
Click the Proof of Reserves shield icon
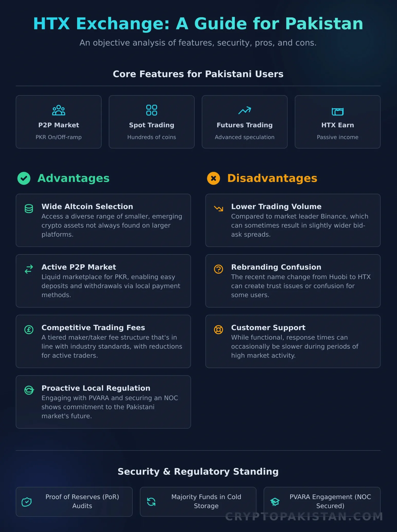coord(27,502)
